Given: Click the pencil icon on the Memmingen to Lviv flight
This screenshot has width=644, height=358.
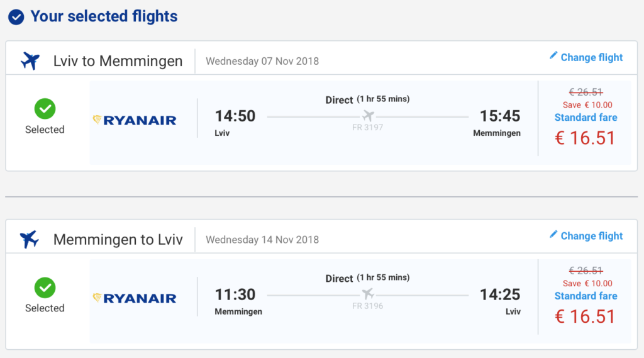Looking at the screenshot, I should [x=553, y=235].
